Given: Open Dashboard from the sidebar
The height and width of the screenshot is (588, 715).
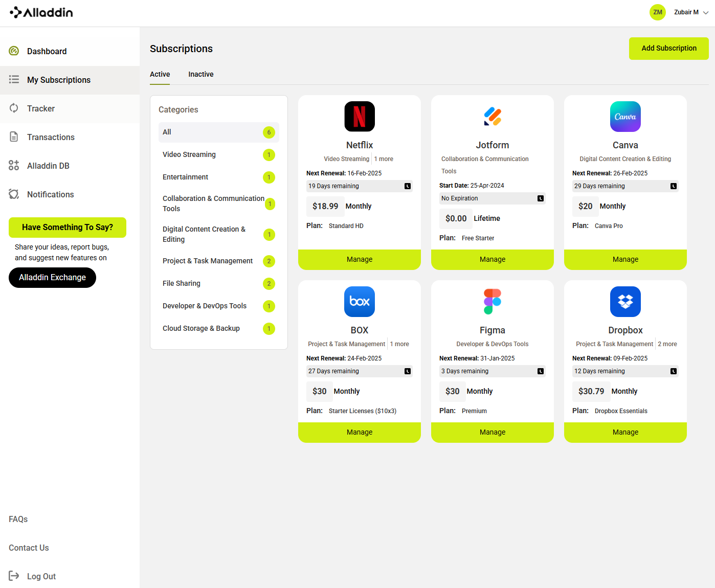Looking at the screenshot, I should coord(70,51).
